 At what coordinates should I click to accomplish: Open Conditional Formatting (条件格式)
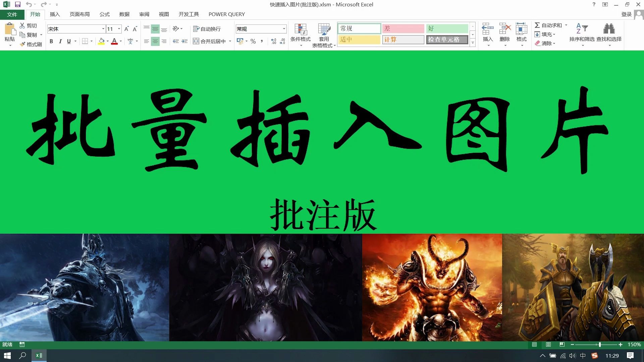point(301,35)
